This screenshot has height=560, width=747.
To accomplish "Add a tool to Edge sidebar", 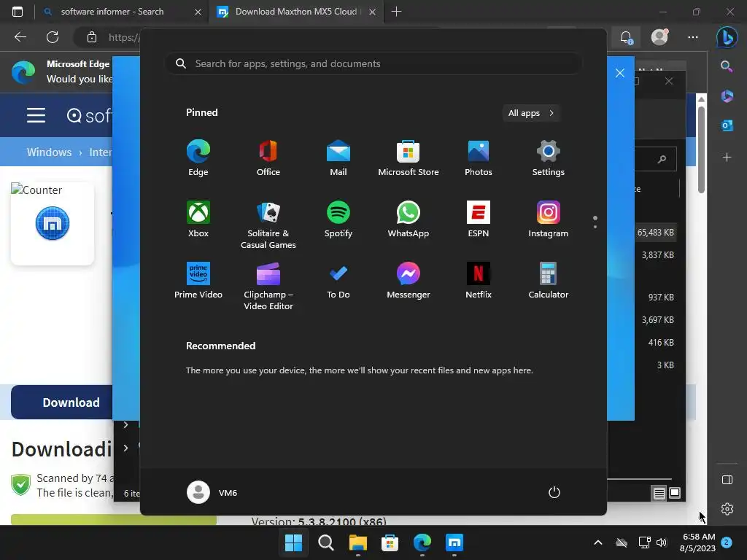I will tap(727, 157).
